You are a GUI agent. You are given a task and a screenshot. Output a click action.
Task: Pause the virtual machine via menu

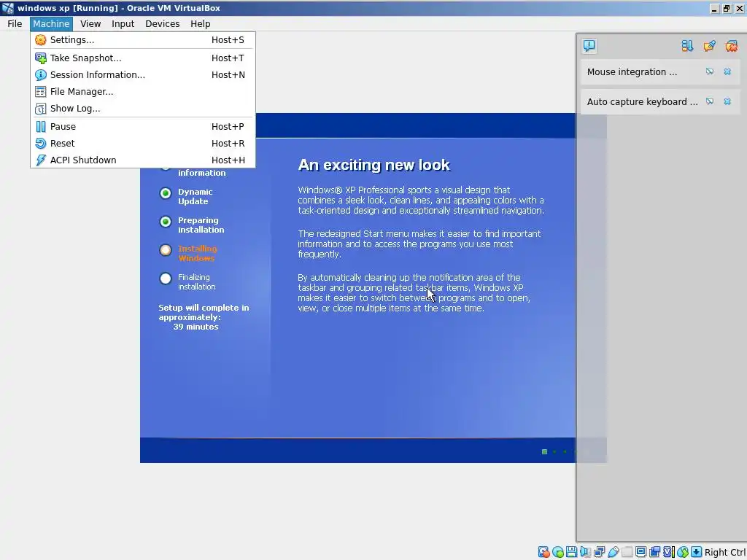142,127
